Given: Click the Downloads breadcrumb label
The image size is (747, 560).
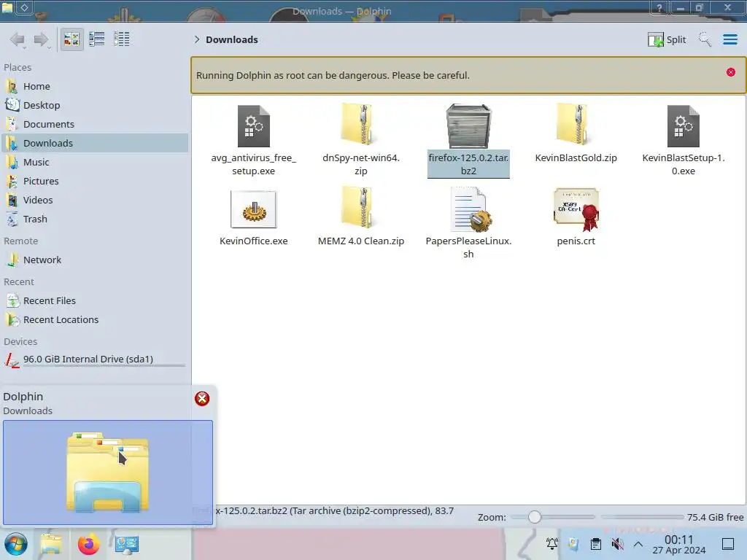Looking at the screenshot, I should click(231, 39).
